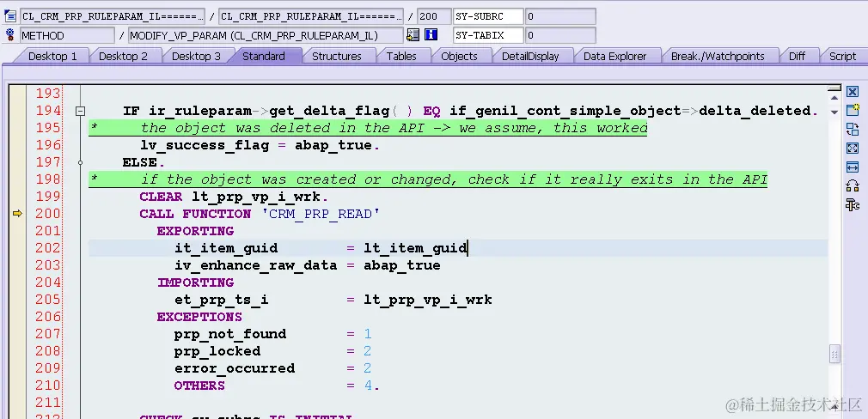
Task: Click the METHOD event type field
Action: tap(68, 35)
